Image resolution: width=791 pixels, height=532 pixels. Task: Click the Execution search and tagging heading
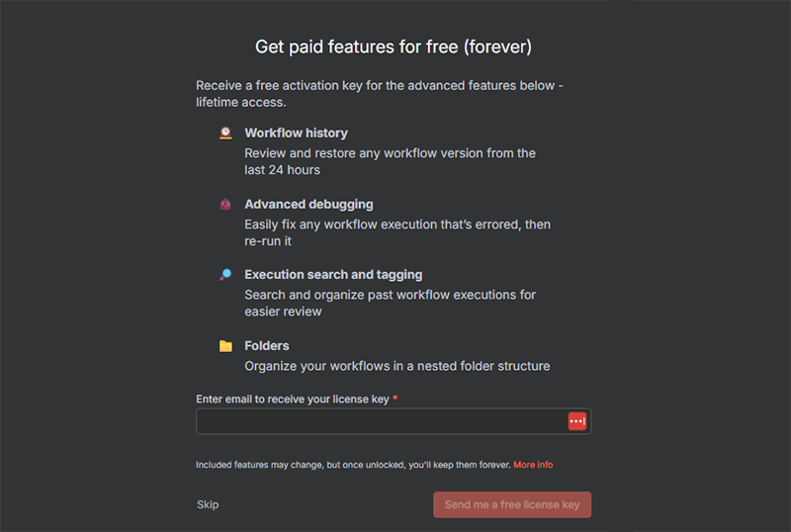click(x=333, y=275)
